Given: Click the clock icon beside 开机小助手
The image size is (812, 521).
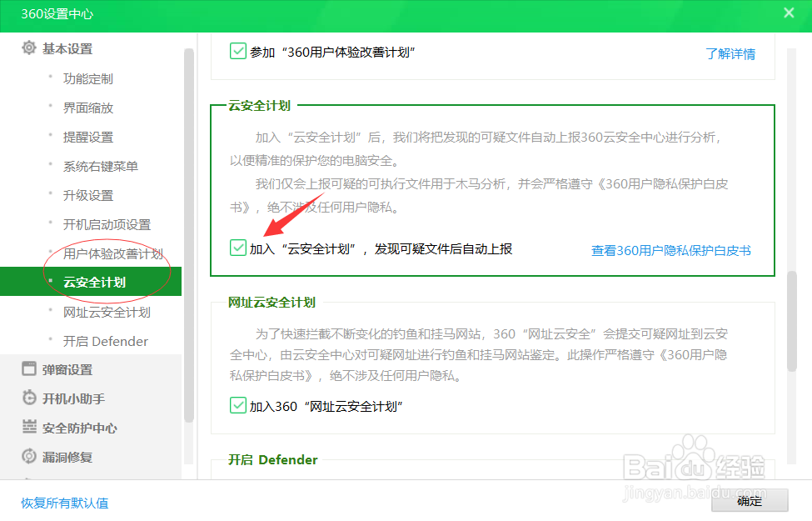Looking at the screenshot, I should coord(29,398).
